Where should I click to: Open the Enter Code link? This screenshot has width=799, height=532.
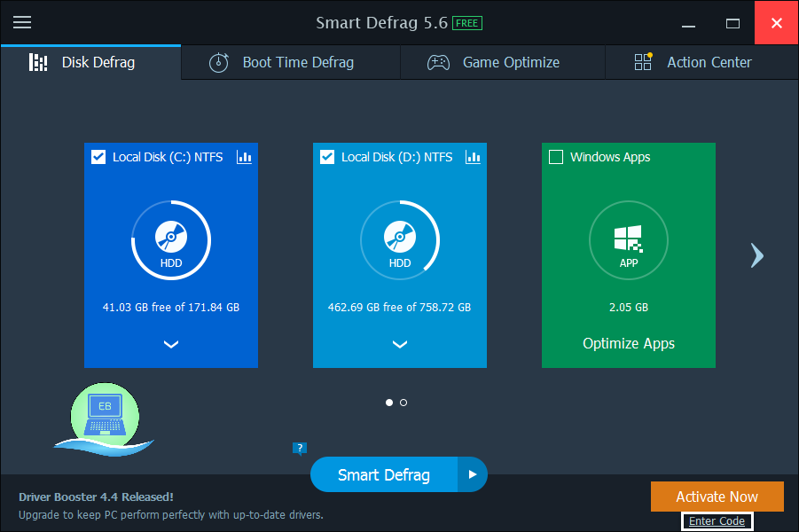[x=717, y=521]
